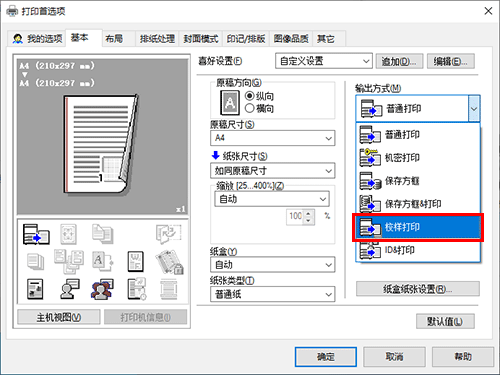This screenshot has width=500, height=375.
Task: Open the 原稿尺寸 A4 dropdown
Action: pyautogui.click(x=272, y=138)
